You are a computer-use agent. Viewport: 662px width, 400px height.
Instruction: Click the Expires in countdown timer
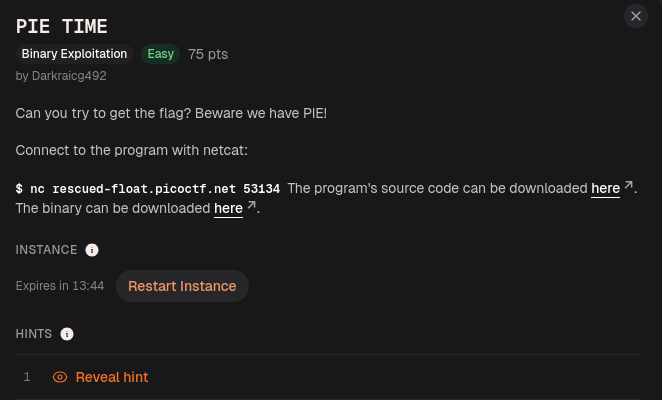(60, 286)
